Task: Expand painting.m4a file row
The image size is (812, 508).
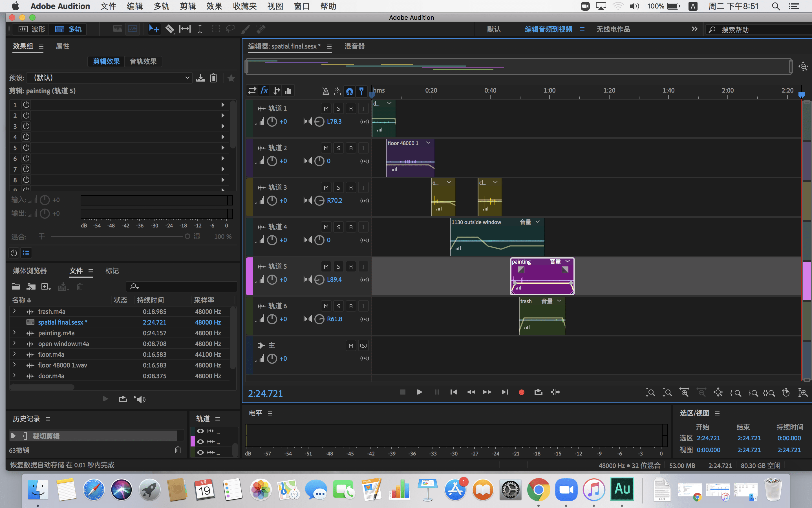Action: [14, 333]
